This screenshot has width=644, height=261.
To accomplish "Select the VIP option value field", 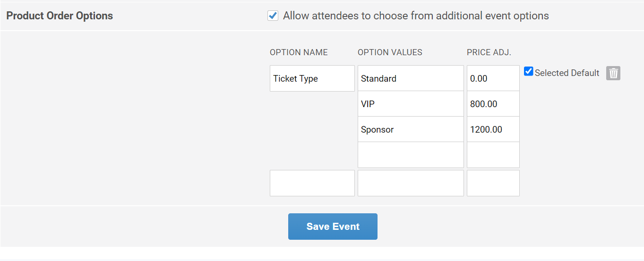I will (x=410, y=104).
